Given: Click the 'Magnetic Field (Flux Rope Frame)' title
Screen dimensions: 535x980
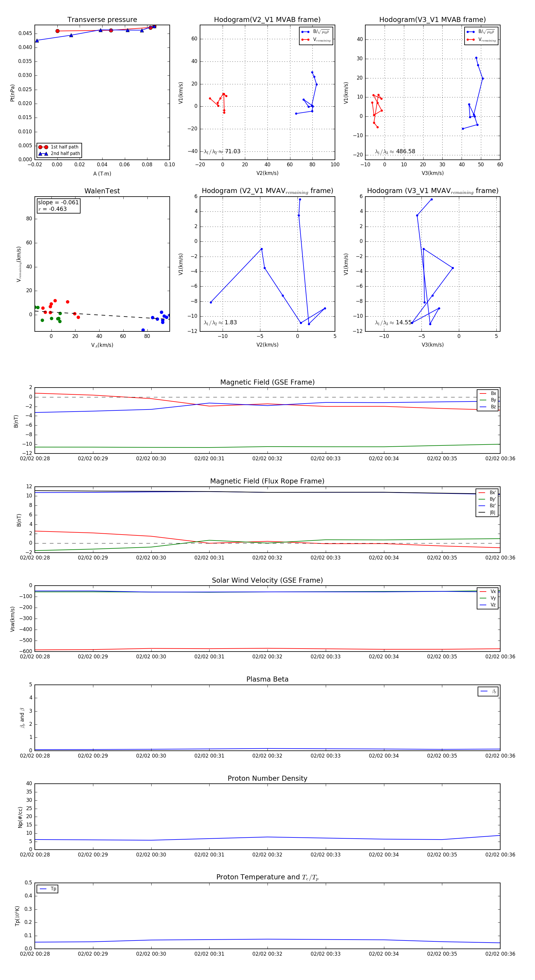Looking at the screenshot, I should (x=267, y=481).
